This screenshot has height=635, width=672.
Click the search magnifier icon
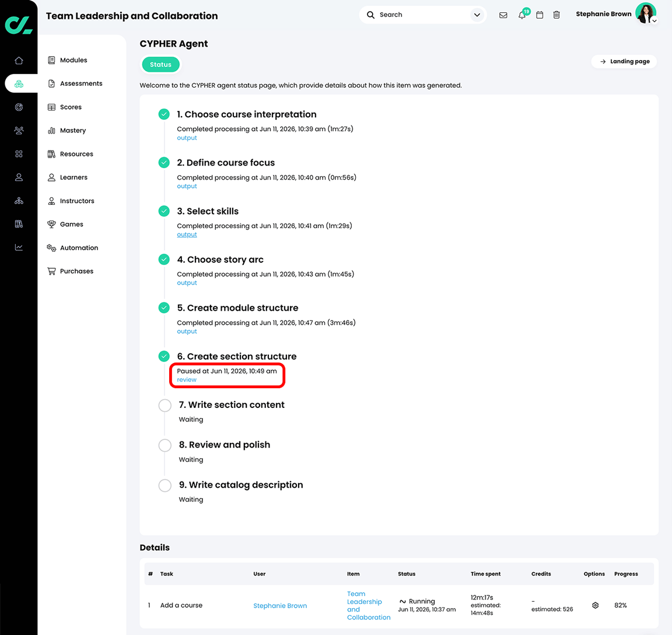tap(371, 15)
